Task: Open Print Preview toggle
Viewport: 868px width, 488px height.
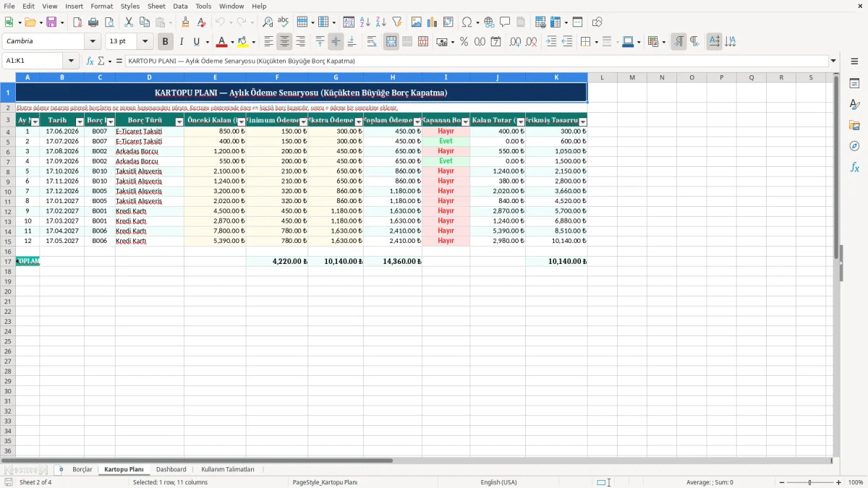Action: tap(109, 22)
